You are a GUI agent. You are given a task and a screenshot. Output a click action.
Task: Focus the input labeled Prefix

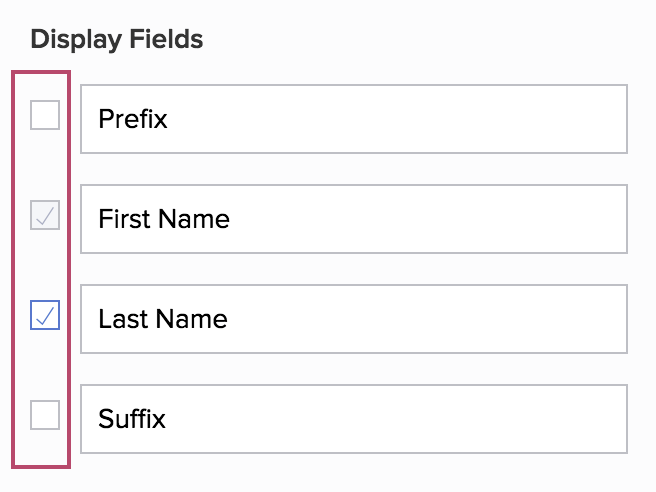point(353,119)
